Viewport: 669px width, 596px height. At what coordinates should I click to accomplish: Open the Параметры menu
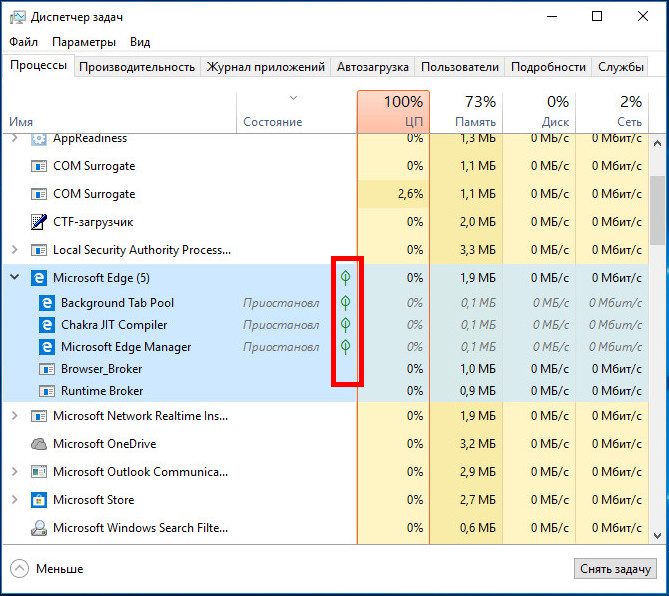pyautogui.click(x=84, y=42)
